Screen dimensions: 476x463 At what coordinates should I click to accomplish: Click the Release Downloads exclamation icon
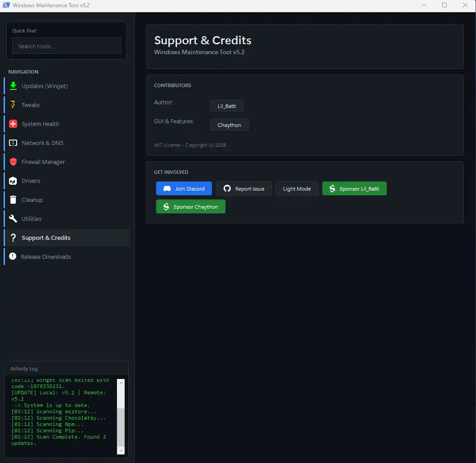tap(13, 257)
